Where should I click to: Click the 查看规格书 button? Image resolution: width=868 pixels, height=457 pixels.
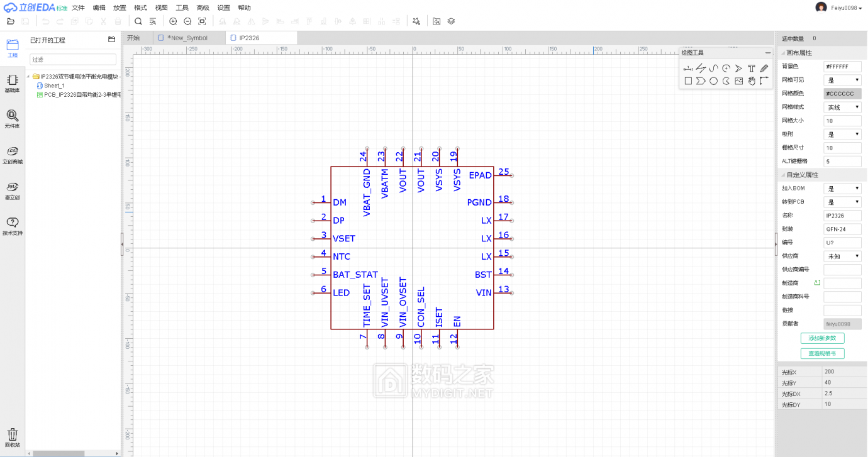[x=822, y=353]
